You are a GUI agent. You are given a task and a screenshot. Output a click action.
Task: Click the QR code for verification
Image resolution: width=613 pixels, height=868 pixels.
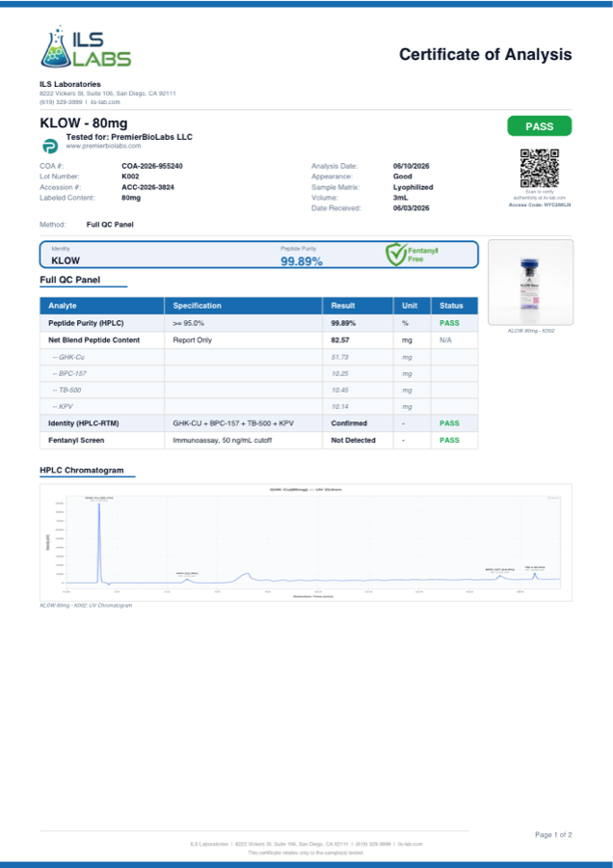coord(540,168)
